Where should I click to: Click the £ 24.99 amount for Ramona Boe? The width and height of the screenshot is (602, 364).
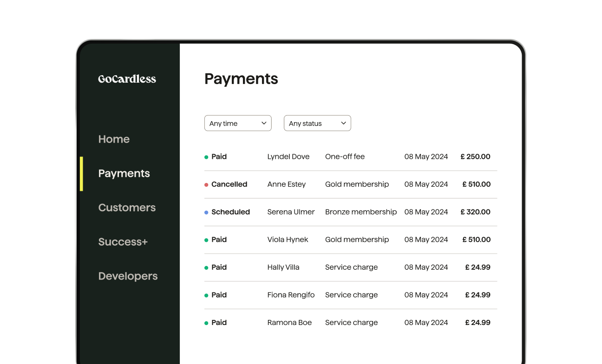(478, 323)
